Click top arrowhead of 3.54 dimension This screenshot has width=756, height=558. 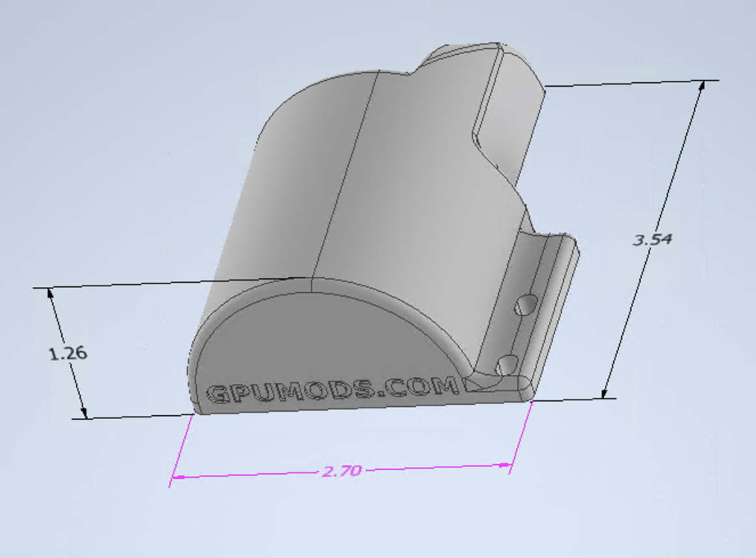tap(701, 86)
